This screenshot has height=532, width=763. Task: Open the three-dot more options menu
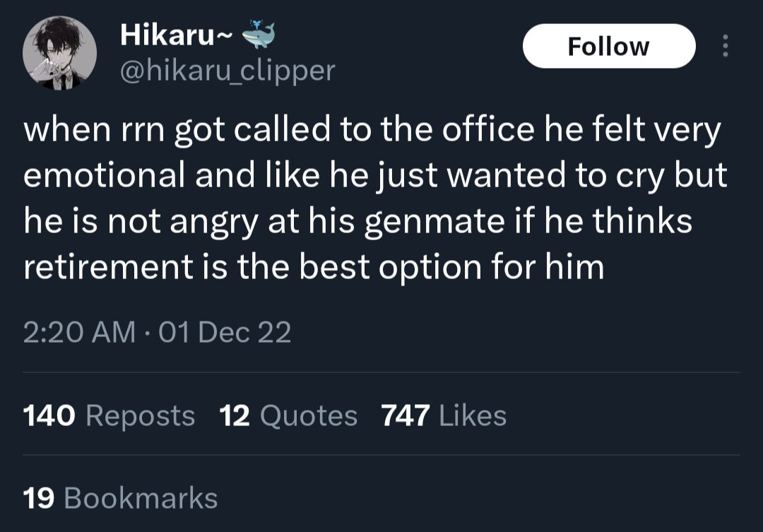[x=724, y=47]
